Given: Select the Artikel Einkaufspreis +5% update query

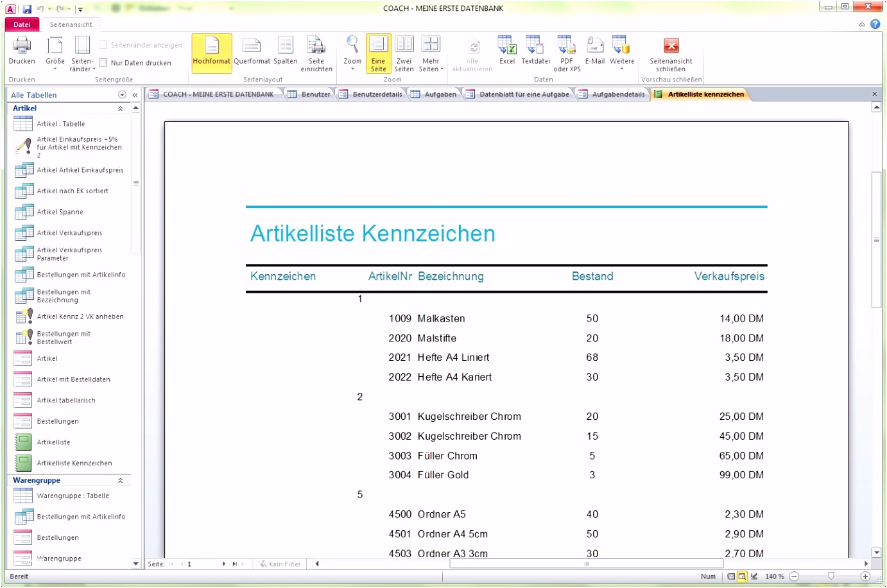Looking at the screenshot, I should [71, 147].
